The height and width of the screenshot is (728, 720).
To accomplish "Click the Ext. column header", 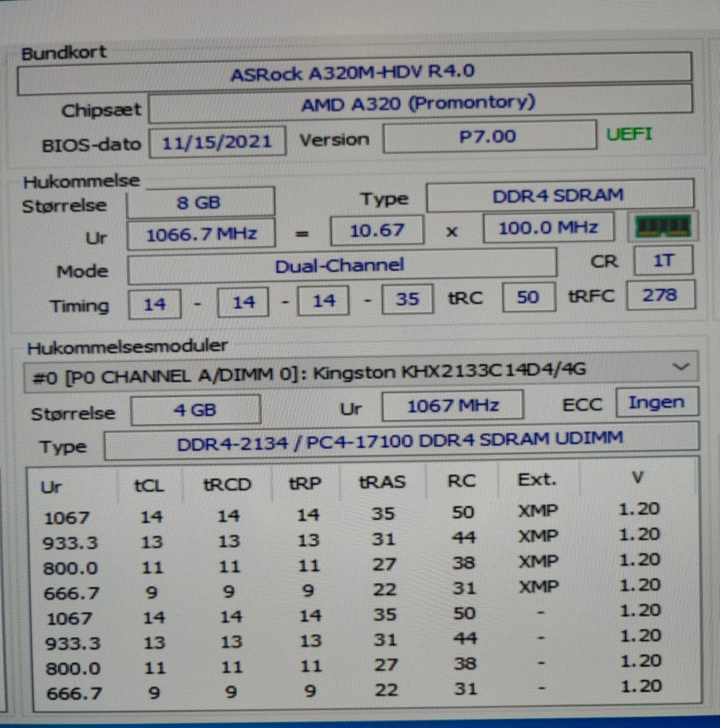I will coord(537,480).
